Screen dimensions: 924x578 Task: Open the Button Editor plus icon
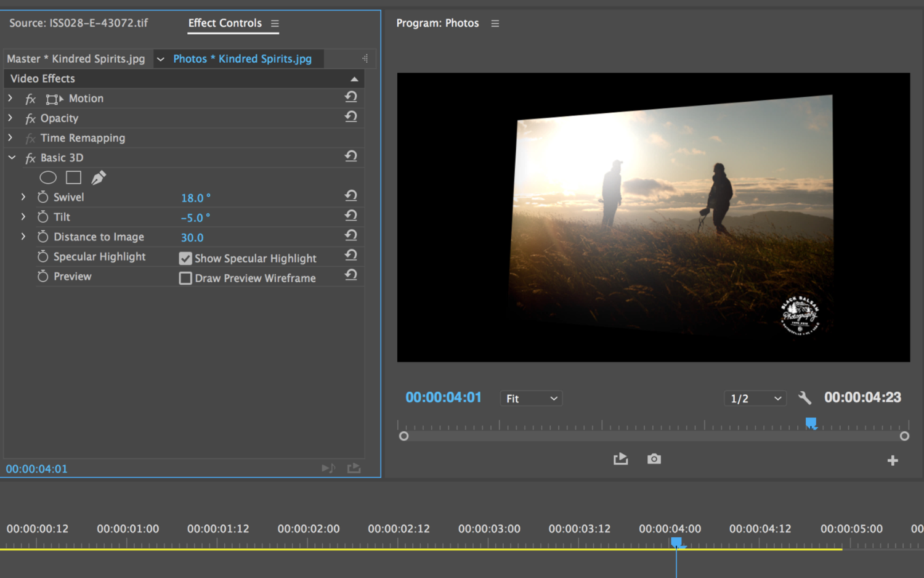tap(892, 460)
